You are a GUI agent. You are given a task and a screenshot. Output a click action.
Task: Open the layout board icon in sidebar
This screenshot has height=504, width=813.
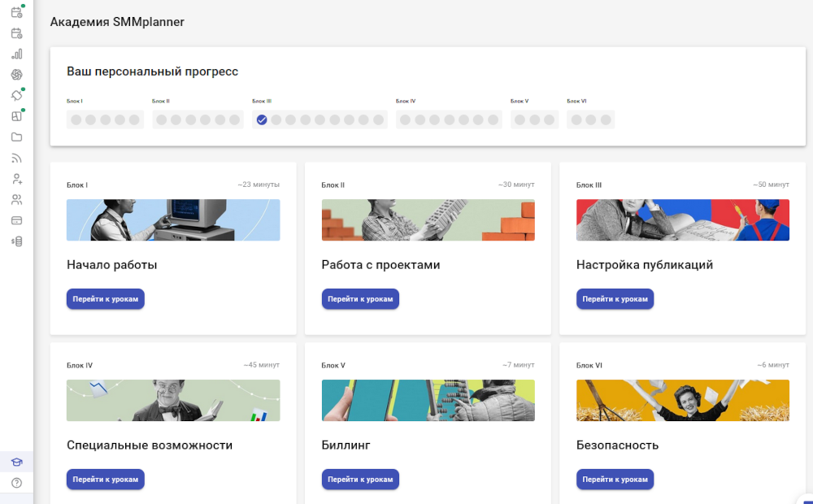coord(16,116)
